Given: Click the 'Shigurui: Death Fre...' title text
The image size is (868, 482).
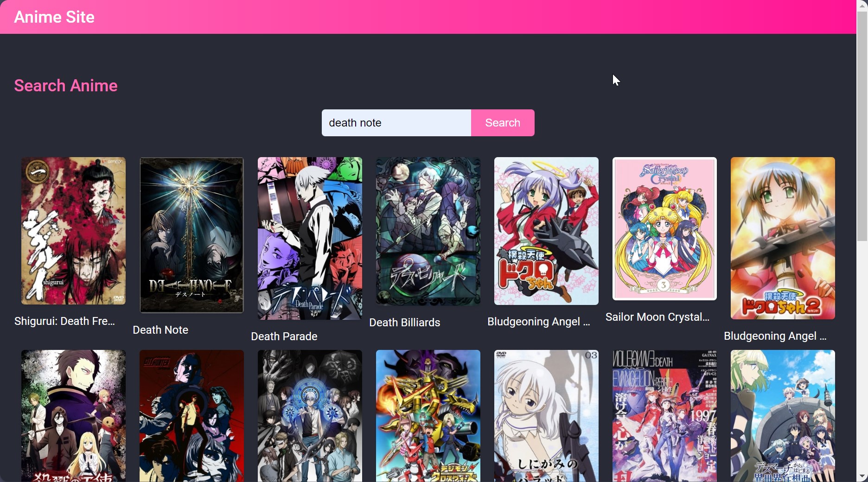Looking at the screenshot, I should pyautogui.click(x=64, y=321).
